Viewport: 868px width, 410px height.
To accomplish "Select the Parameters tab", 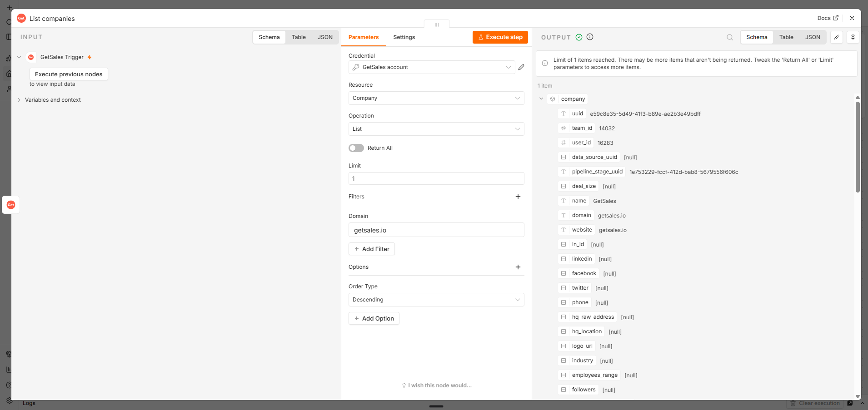I will [364, 37].
